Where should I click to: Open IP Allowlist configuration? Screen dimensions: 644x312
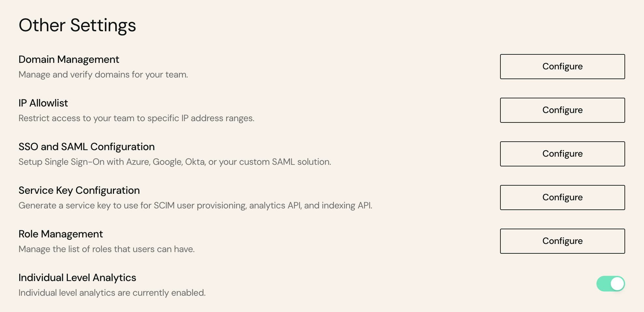tap(562, 110)
